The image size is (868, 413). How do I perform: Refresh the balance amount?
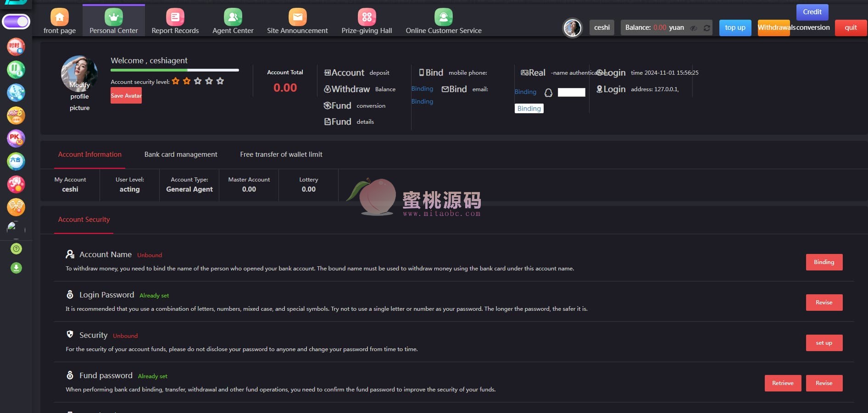[x=707, y=28]
